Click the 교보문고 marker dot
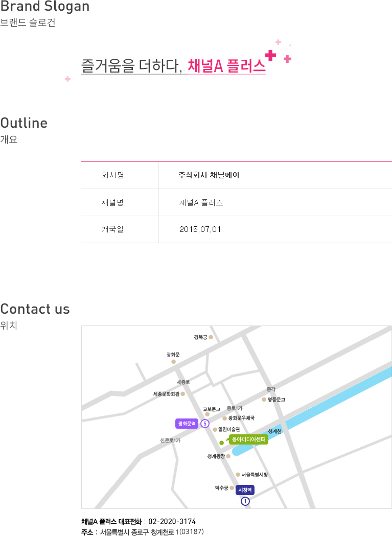Screen dimensions: 392x536 (207, 414)
